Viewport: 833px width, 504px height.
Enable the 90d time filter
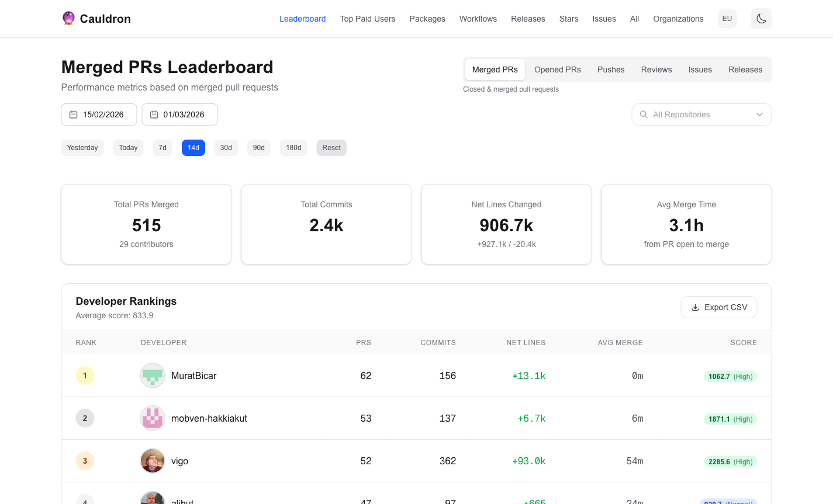258,147
